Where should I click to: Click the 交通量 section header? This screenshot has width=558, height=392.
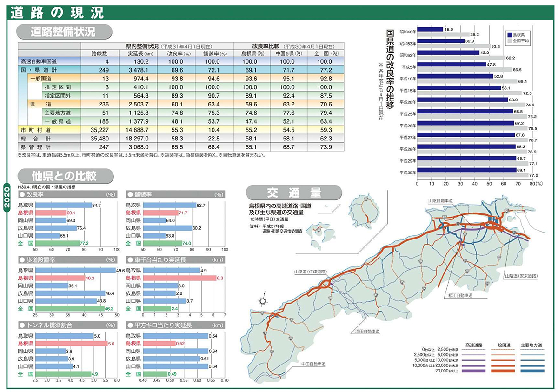tap(294, 192)
